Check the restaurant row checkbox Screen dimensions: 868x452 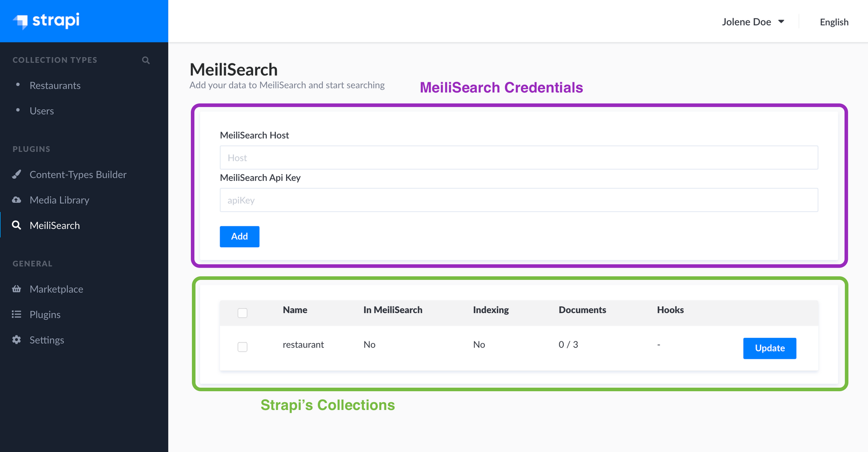click(x=243, y=347)
